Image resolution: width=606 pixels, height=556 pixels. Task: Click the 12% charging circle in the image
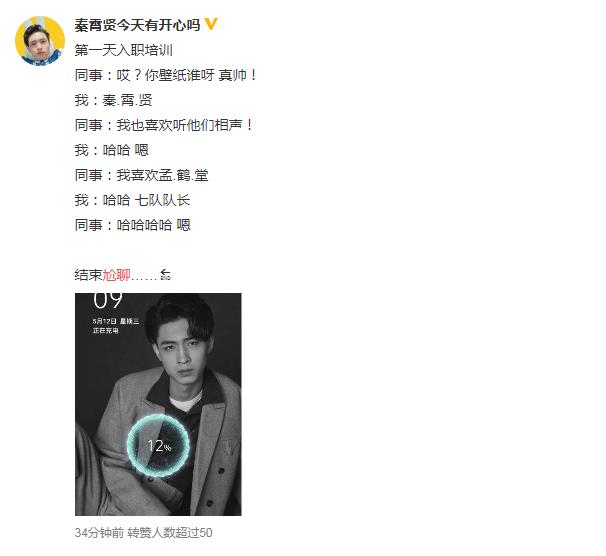[x=158, y=445]
